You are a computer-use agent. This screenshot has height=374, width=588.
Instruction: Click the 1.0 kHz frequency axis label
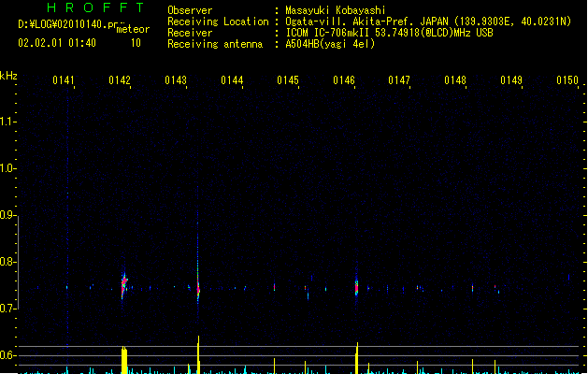coord(7,168)
